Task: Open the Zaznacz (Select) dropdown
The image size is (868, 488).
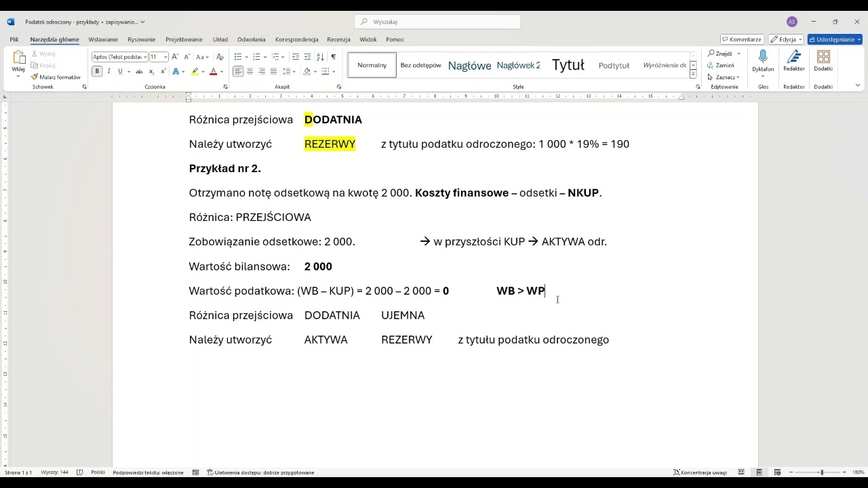Action: [x=723, y=77]
